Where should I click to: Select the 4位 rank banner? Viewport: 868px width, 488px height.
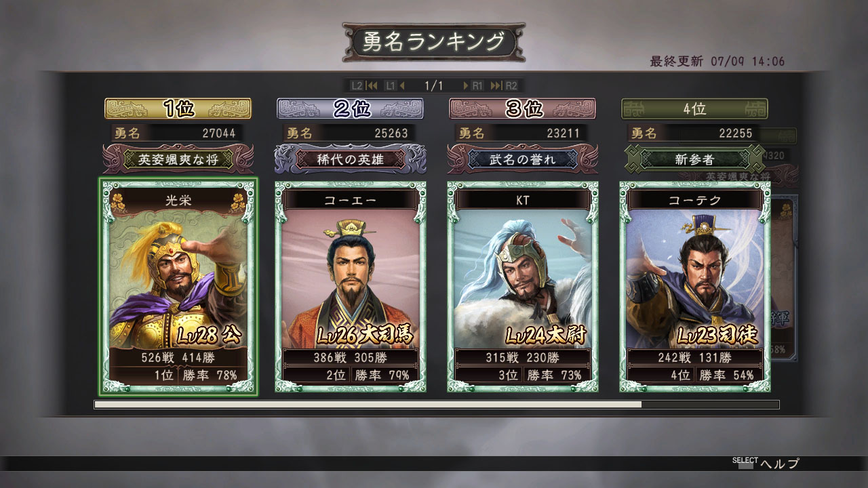pos(694,108)
